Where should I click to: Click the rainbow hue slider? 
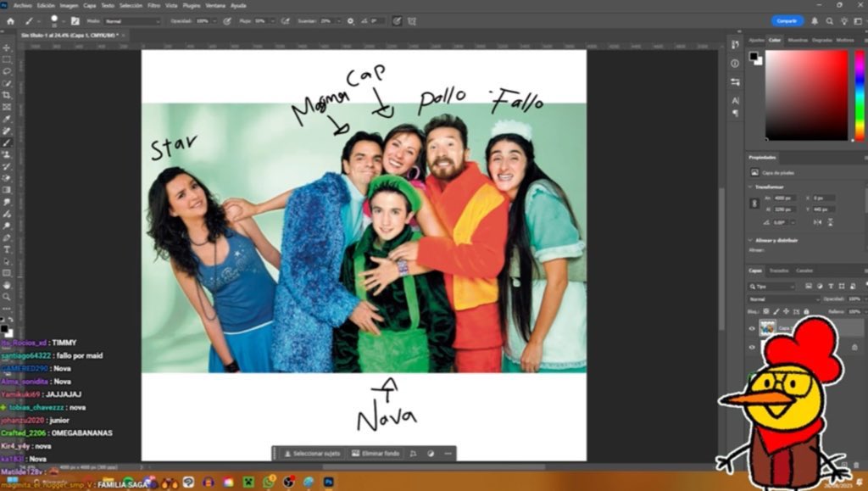860,95
